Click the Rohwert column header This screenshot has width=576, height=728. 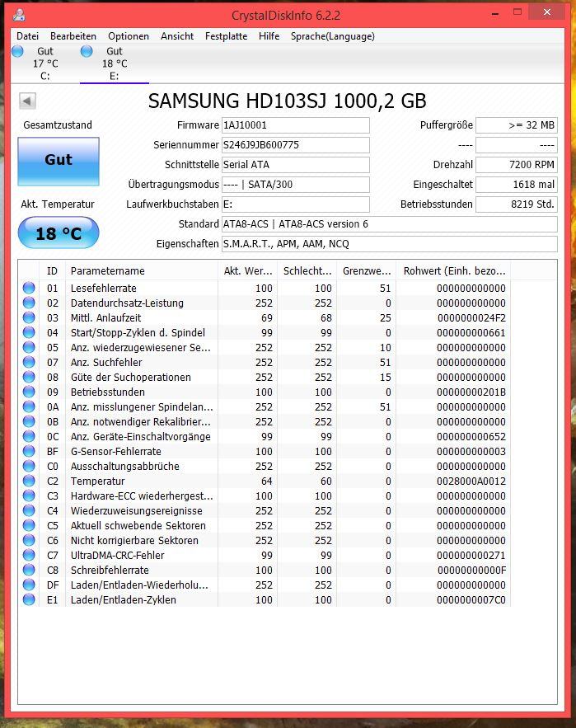coord(453,270)
